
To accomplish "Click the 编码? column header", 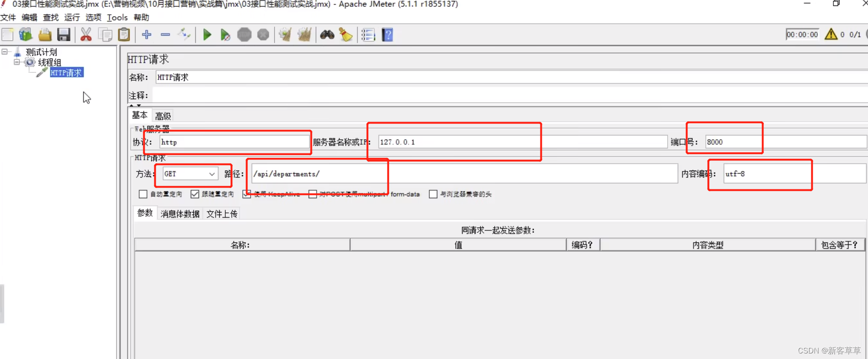I will (583, 245).
